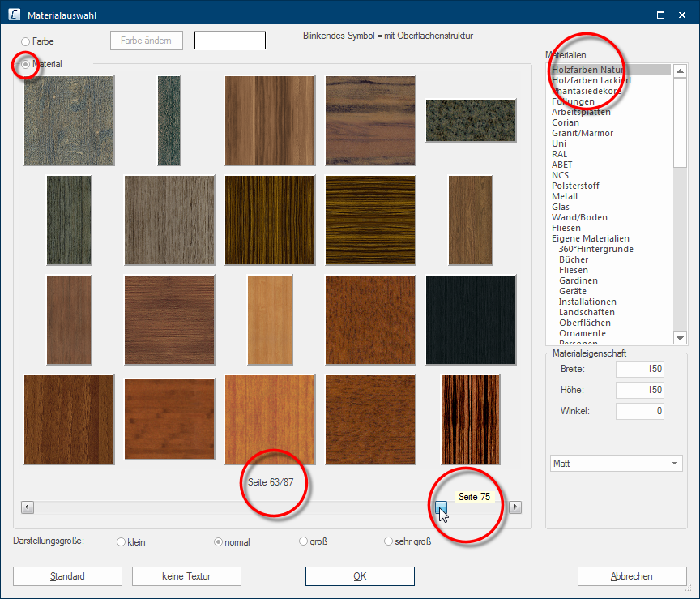Viewport: 700px width, 599px height.
Task: Pick the green speckled granite-like texture thumbnail
Action: pyautogui.click(x=471, y=120)
